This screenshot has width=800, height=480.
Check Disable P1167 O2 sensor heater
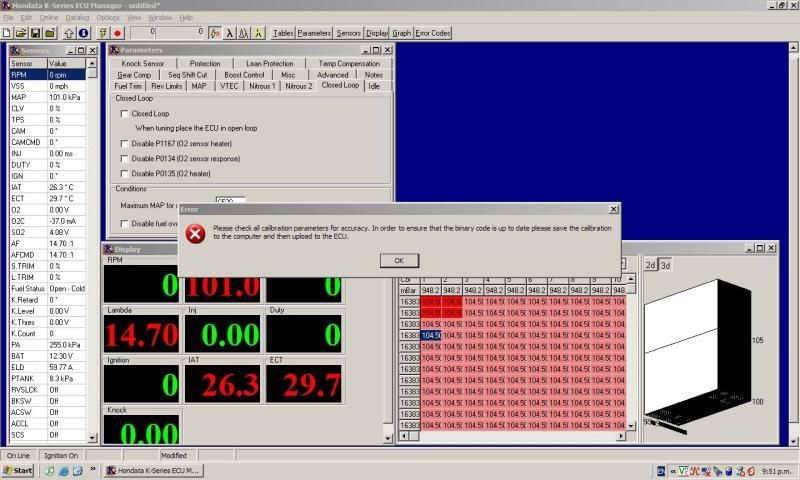click(125, 144)
